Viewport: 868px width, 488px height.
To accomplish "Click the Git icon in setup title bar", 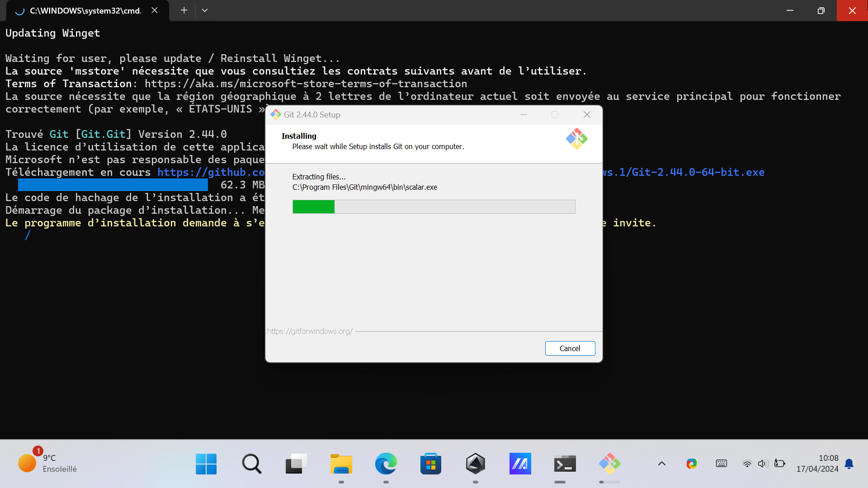I will coord(275,115).
